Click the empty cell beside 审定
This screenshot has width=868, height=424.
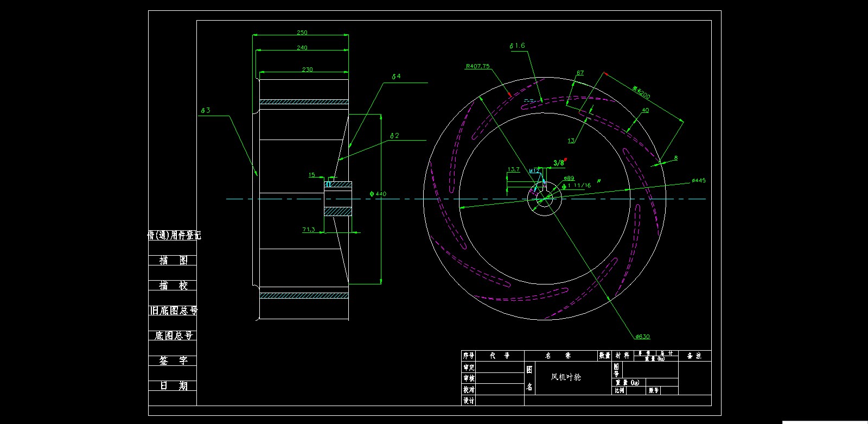[500, 367]
